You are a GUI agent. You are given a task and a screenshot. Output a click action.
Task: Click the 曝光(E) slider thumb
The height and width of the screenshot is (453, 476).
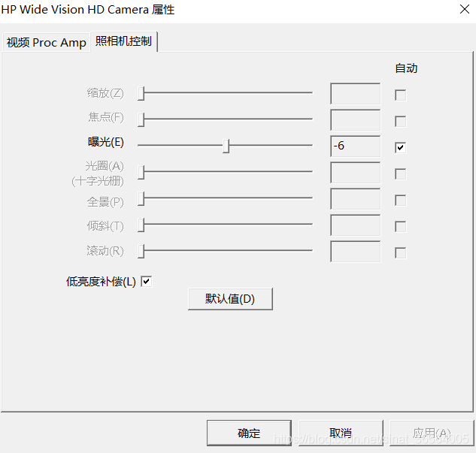point(226,146)
